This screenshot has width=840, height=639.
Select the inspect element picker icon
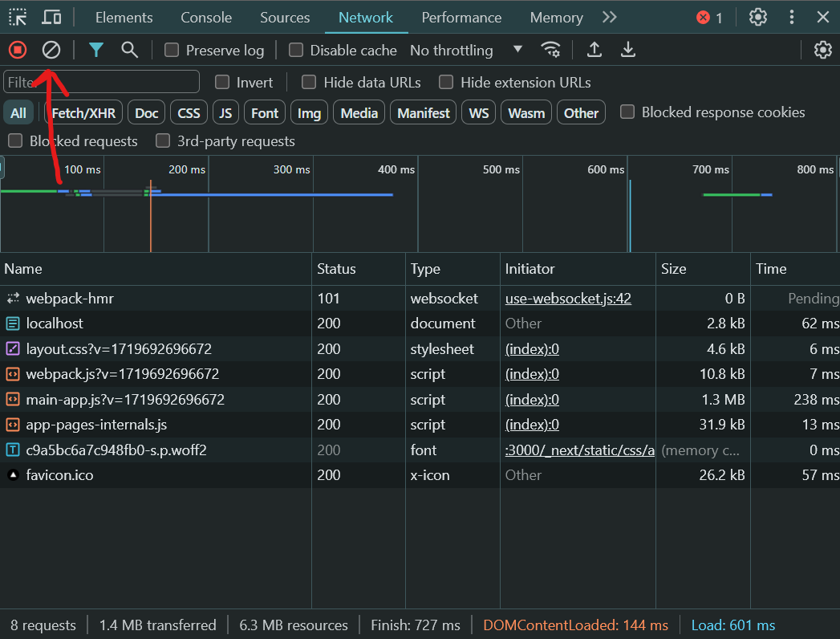coord(18,17)
